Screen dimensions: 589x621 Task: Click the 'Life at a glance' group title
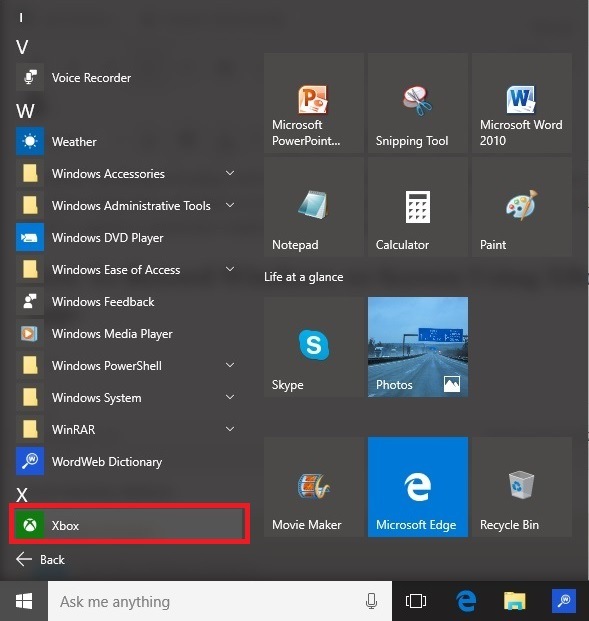tap(304, 277)
